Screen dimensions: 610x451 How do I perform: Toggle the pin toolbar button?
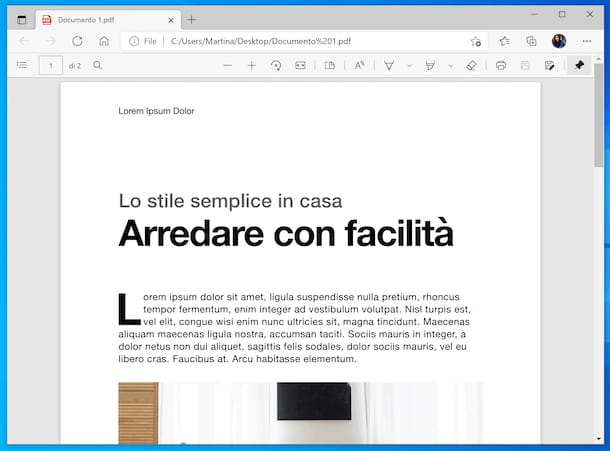click(x=579, y=65)
